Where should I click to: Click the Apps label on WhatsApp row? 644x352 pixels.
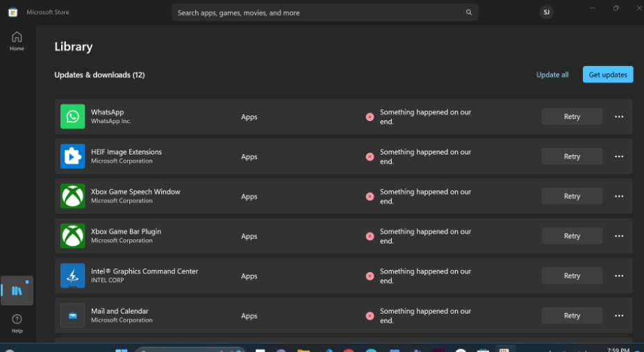[x=249, y=117]
